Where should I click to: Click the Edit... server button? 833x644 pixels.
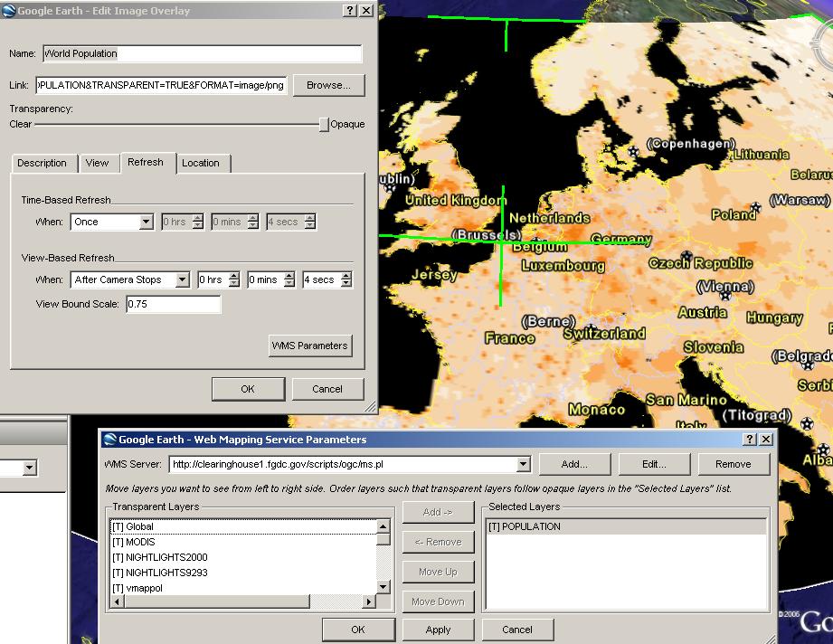654,464
